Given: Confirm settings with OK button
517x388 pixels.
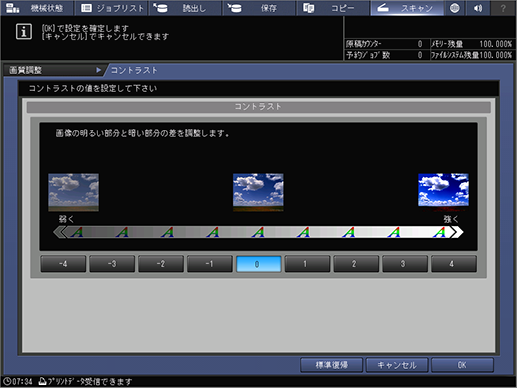Looking at the screenshot, I should click(x=462, y=365).
